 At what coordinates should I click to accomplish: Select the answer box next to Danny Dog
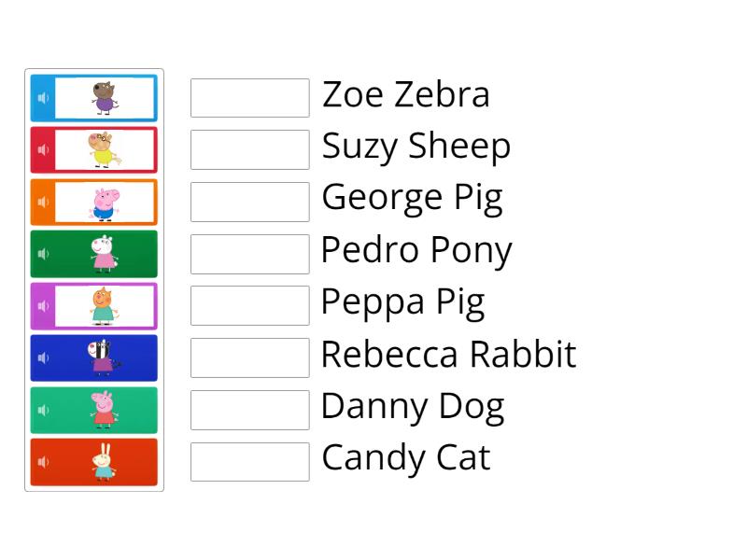(x=249, y=407)
